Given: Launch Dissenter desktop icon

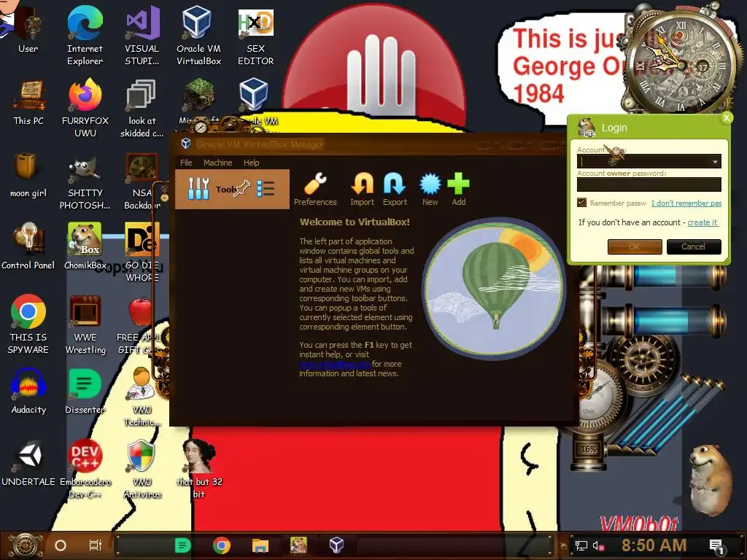Looking at the screenshot, I should [x=85, y=392].
